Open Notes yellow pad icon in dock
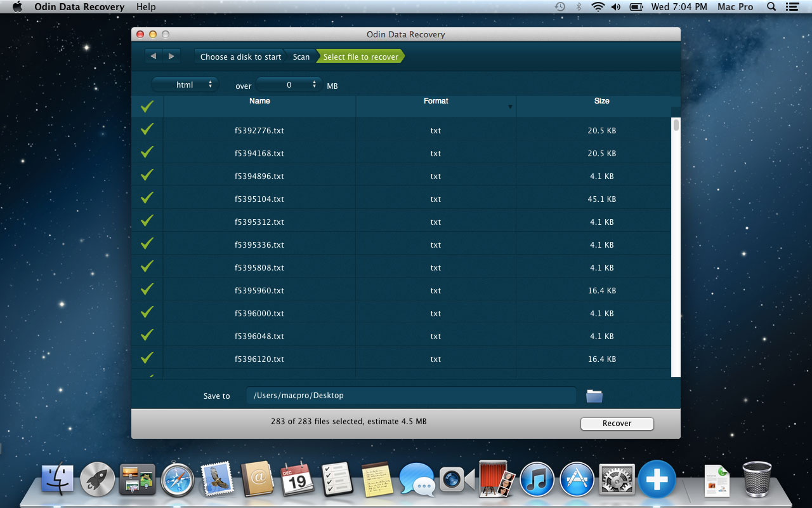Screen dimensions: 812x508 point(377,479)
